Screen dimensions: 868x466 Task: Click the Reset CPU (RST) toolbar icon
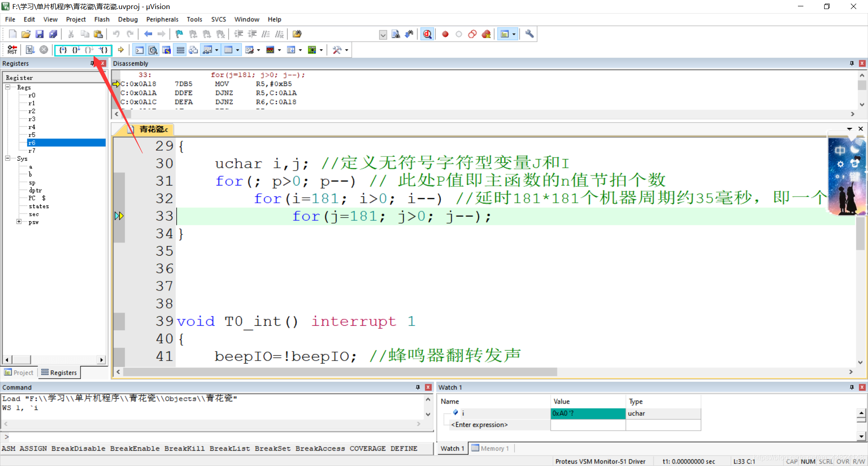(x=12, y=50)
